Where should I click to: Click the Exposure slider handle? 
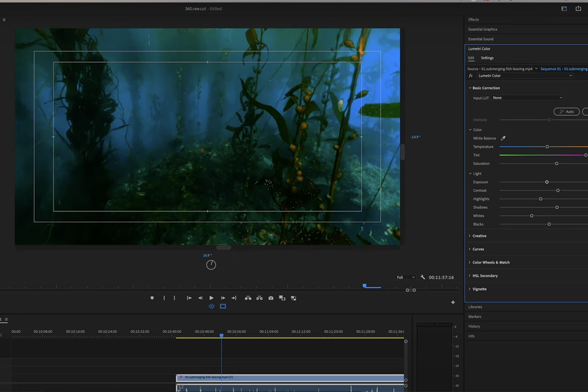click(x=547, y=182)
